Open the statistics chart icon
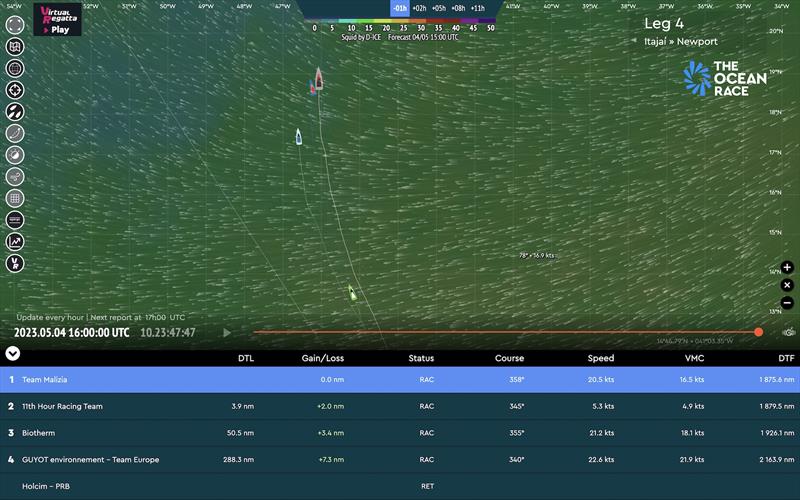800x500 pixels. 15,242
